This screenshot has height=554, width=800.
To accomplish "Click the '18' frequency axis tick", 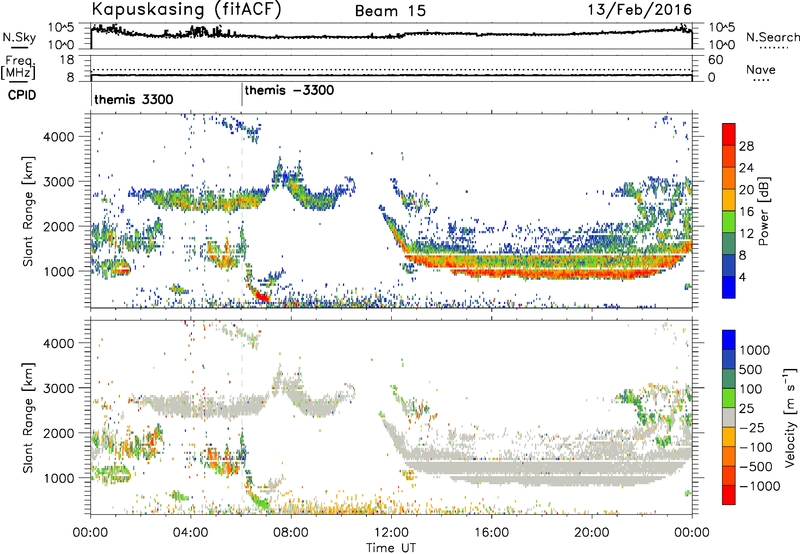I will 67,60.
